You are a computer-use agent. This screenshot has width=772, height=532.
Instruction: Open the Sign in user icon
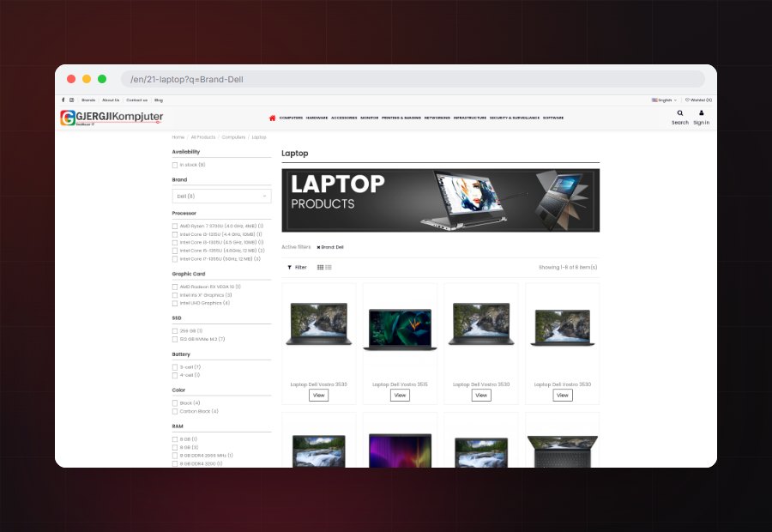[702, 112]
